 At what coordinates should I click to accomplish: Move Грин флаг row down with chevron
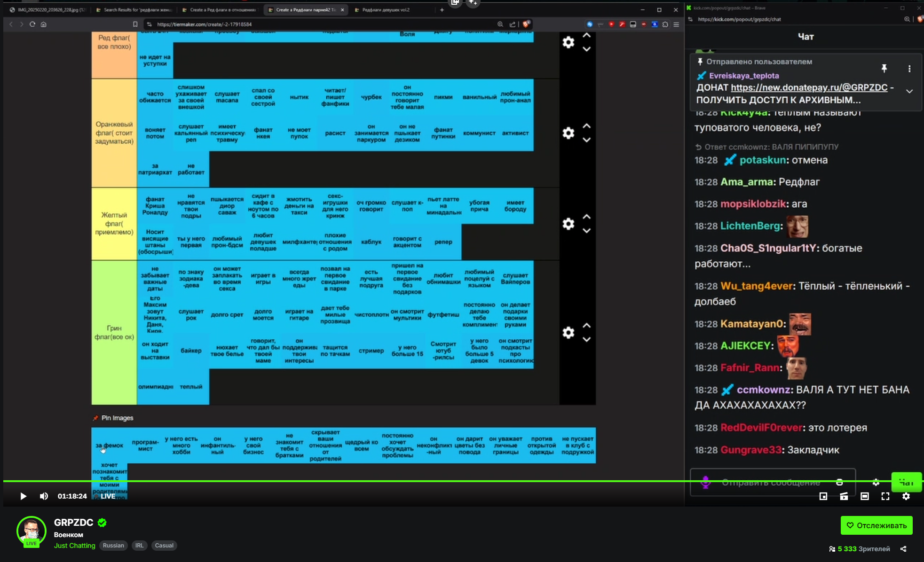coord(586,339)
